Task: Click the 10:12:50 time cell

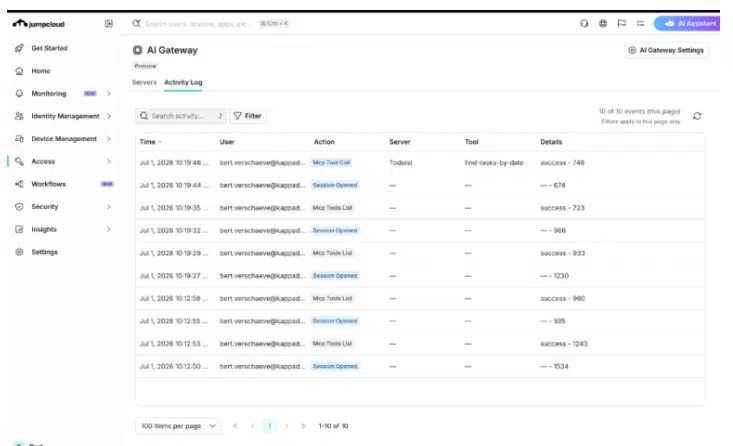Action: point(173,367)
